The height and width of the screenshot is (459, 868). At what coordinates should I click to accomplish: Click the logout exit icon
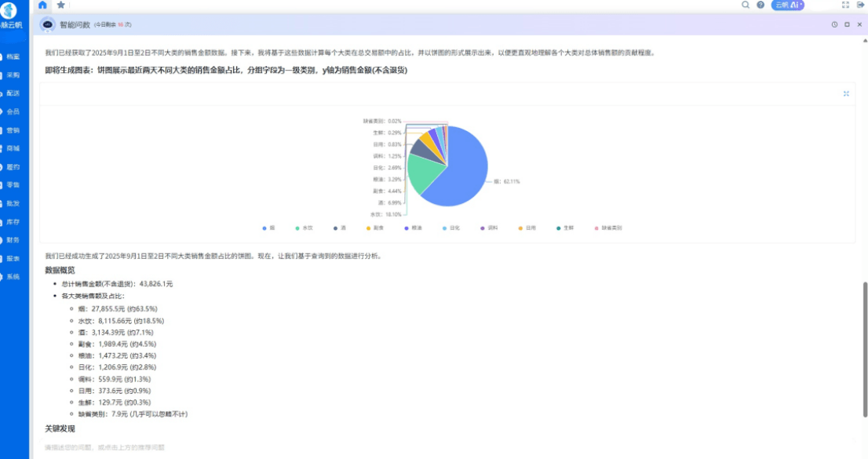pos(860,5)
